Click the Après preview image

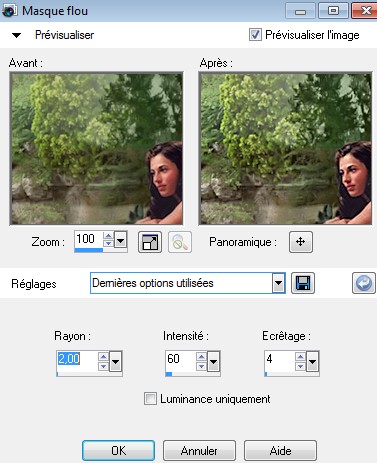pos(286,148)
